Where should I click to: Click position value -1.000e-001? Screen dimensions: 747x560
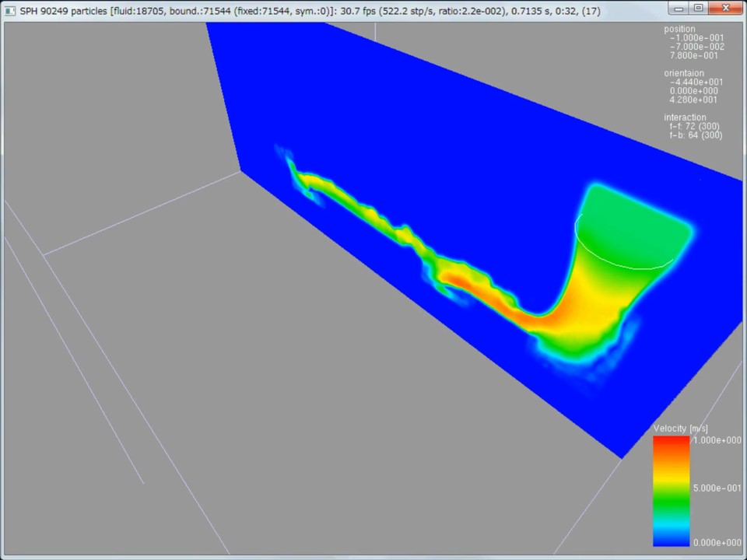point(696,37)
